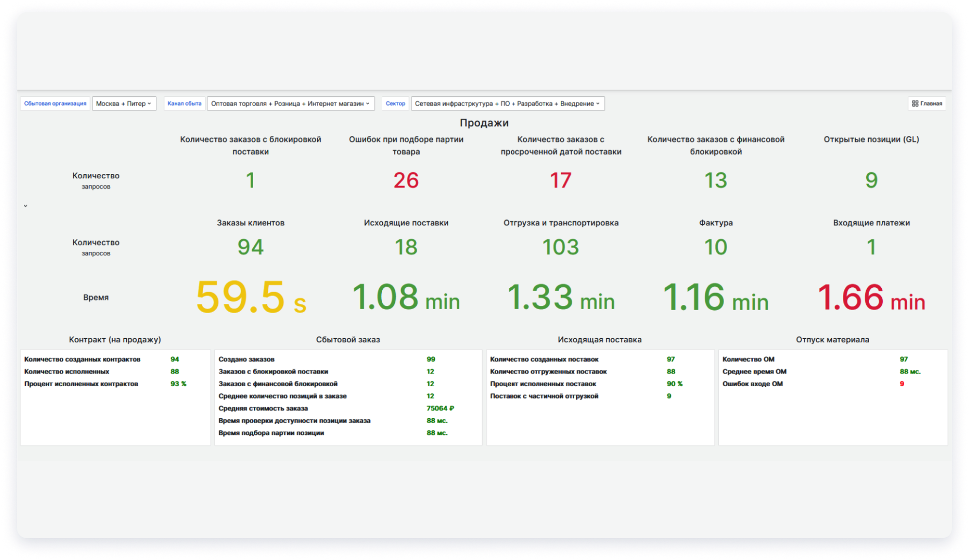Click the Исходящие поставки column header
The image size is (969, 560).
pyautogui.click(x=406, y=223)
